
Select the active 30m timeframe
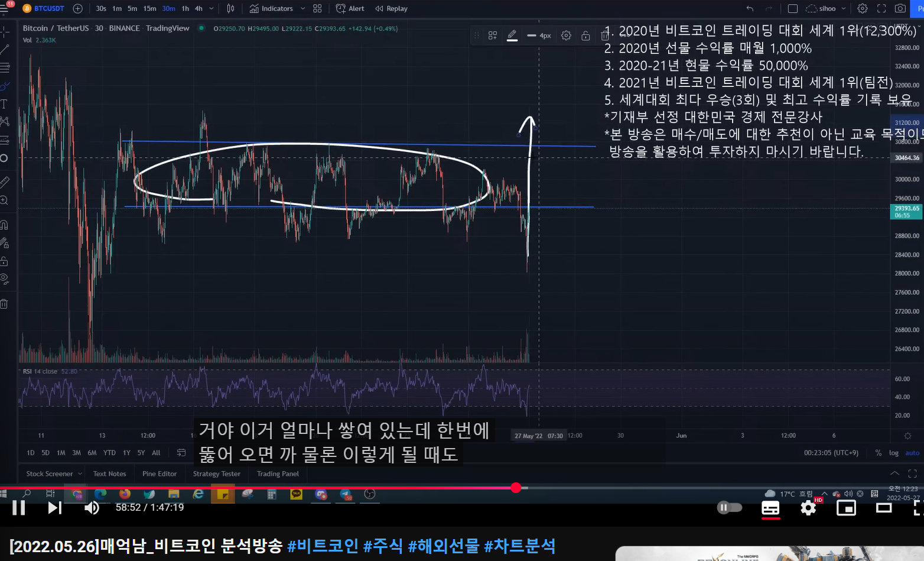[x=168, y=8]
